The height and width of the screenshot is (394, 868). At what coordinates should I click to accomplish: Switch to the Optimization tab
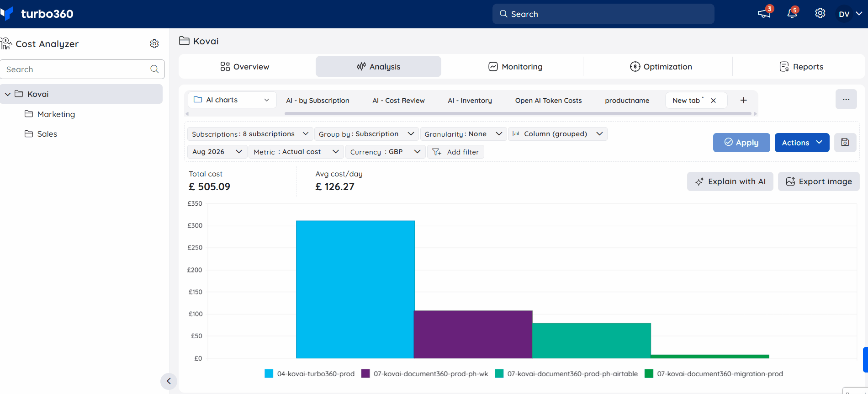[661, 66]
